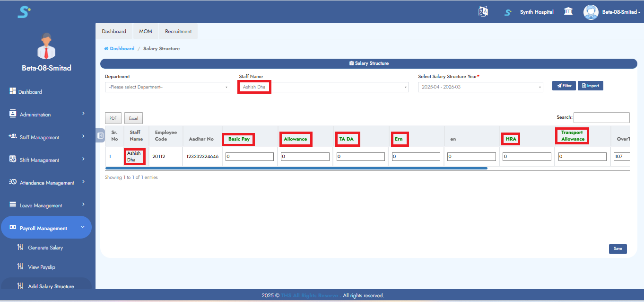
Task: Open the Department dropdown
Action: 167,87
